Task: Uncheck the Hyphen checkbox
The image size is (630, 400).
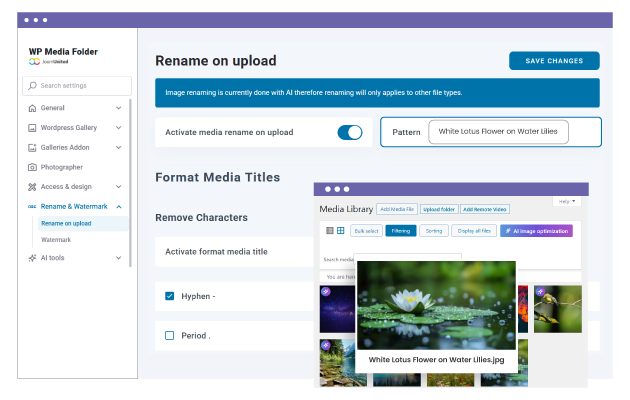Action: click(170, 296)
